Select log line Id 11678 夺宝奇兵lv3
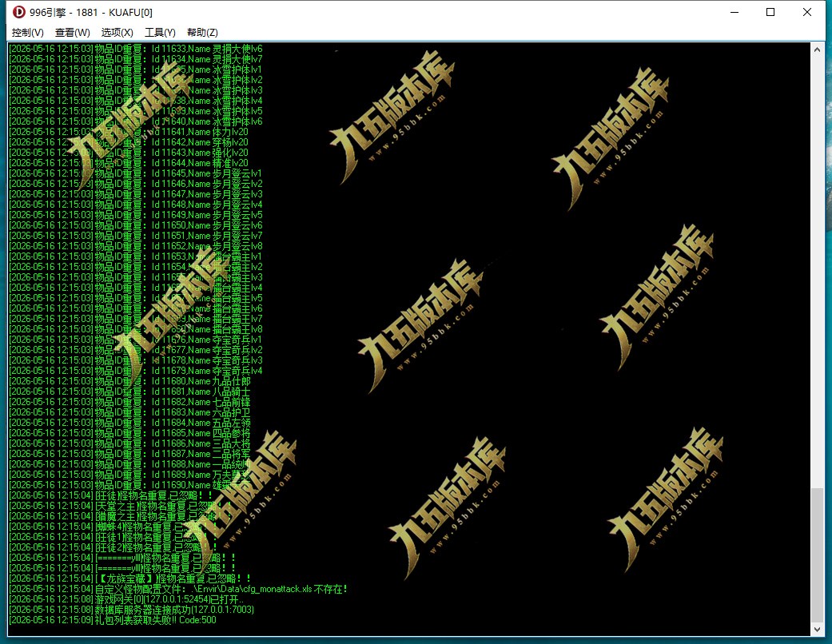This screenshot has width=832, height=644. (x=136, y=360)
